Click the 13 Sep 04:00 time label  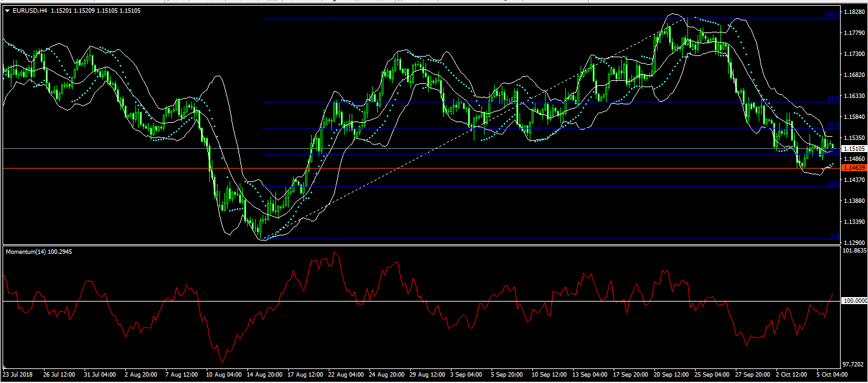click(x=591, y=375)
